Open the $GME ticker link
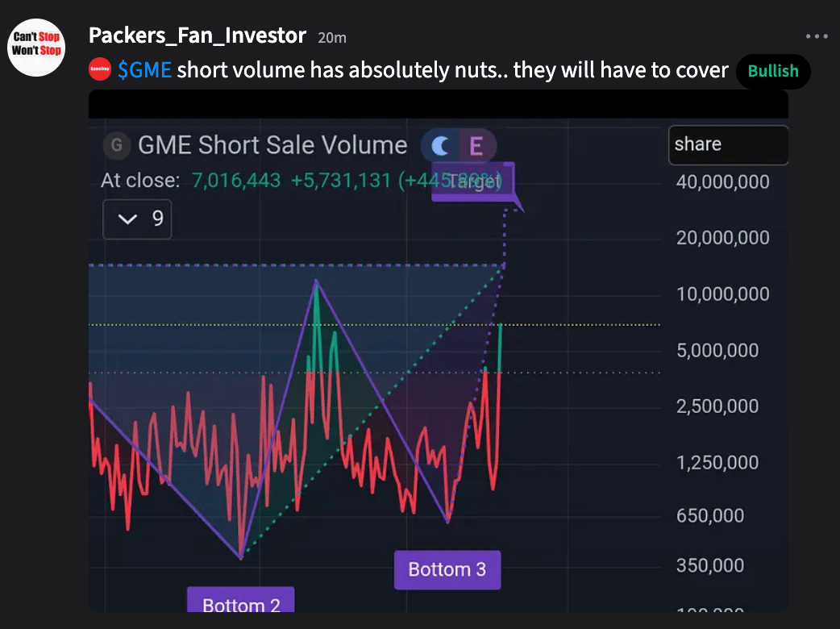Image resolution: width=840 pixels, height=629 pixels. coord(144,70)
